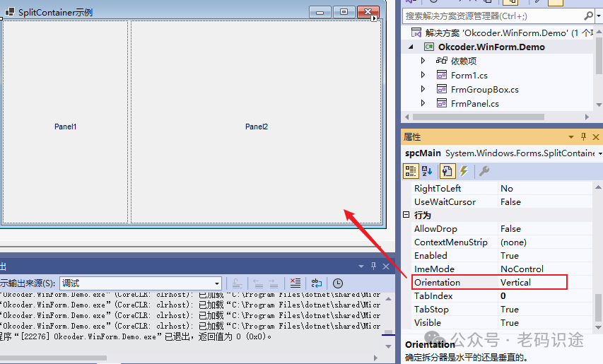Screen dimensions: 603x364
Task: Clear all output in Output window
Action: (295, 283)
